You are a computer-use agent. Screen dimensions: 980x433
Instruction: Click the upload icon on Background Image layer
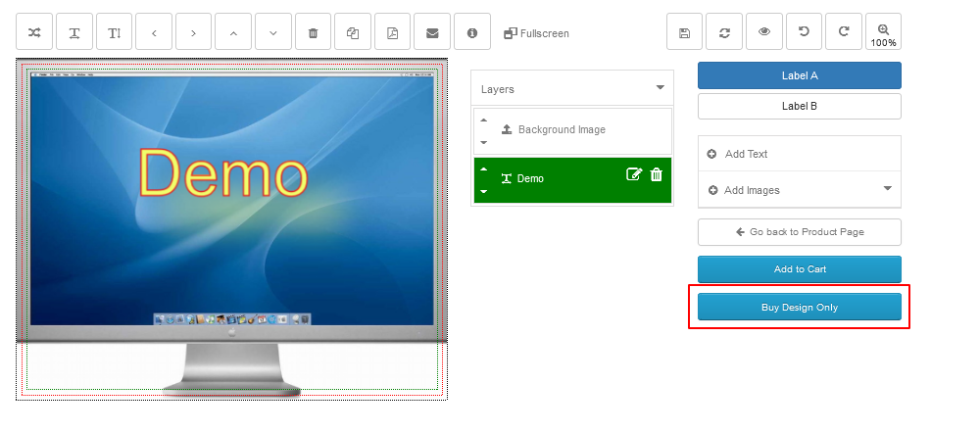[x=507, y=129]
